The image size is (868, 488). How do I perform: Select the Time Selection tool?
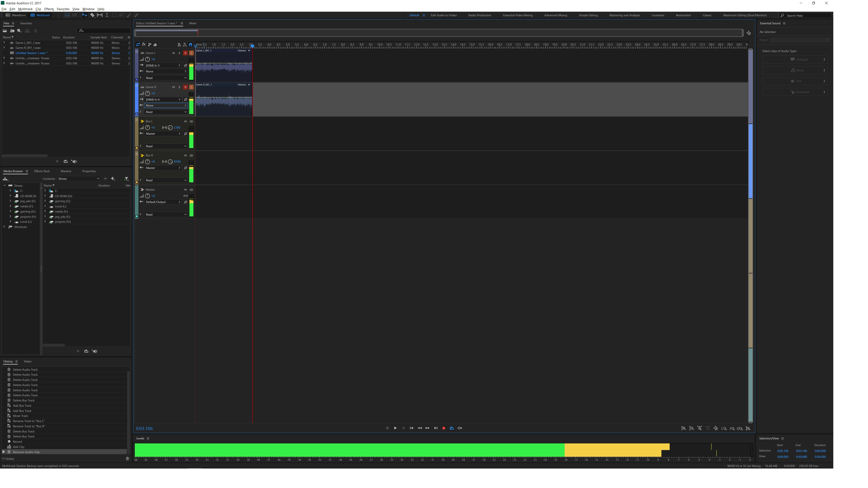(107, 15)
